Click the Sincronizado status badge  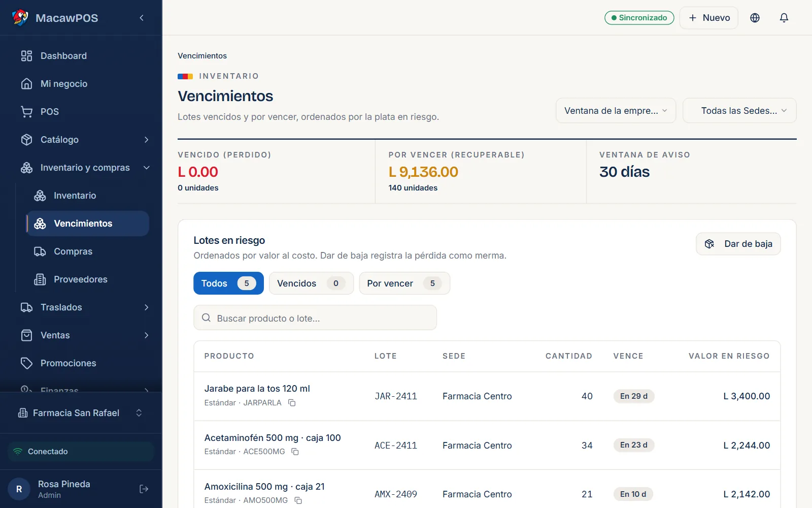[639, 18]
